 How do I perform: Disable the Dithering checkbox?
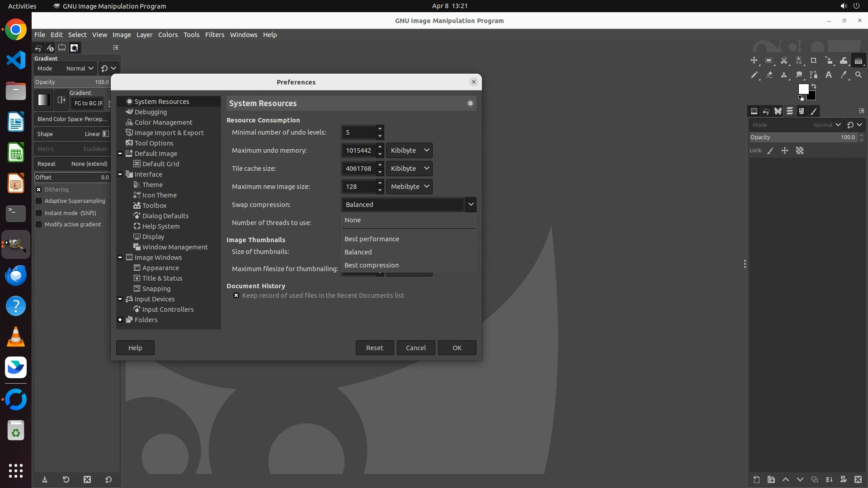coord(39,190)
